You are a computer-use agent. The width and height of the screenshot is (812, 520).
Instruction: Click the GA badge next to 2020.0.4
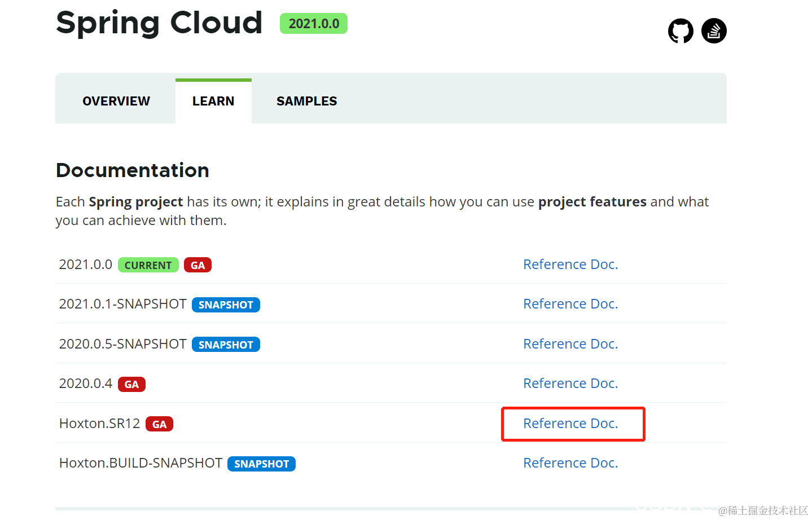point(131,384)
